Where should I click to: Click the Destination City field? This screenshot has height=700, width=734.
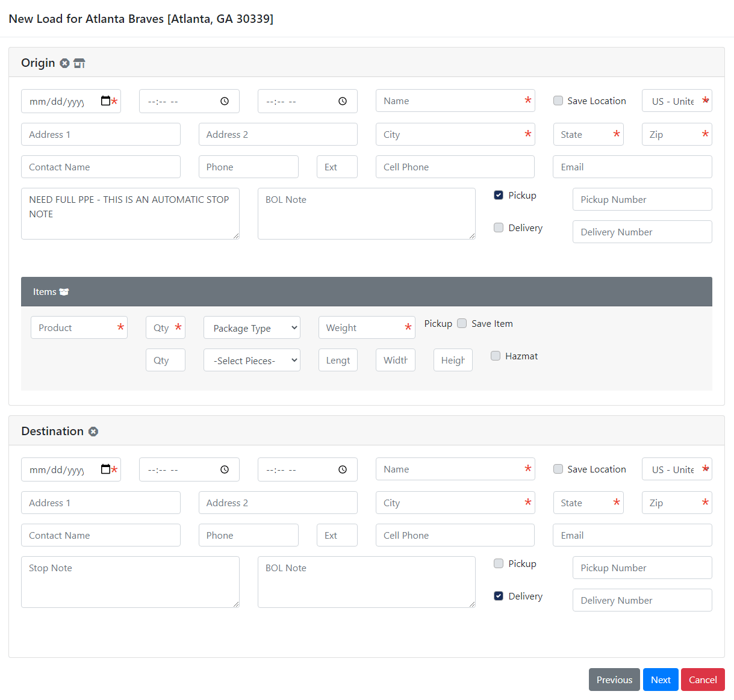pos(455,503)
